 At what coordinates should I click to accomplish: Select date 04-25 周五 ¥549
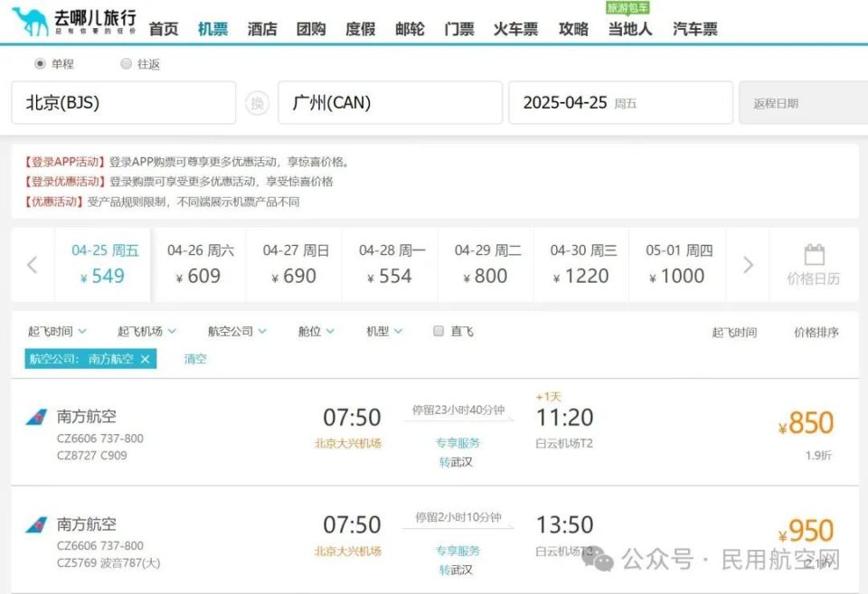click(103, 265)
